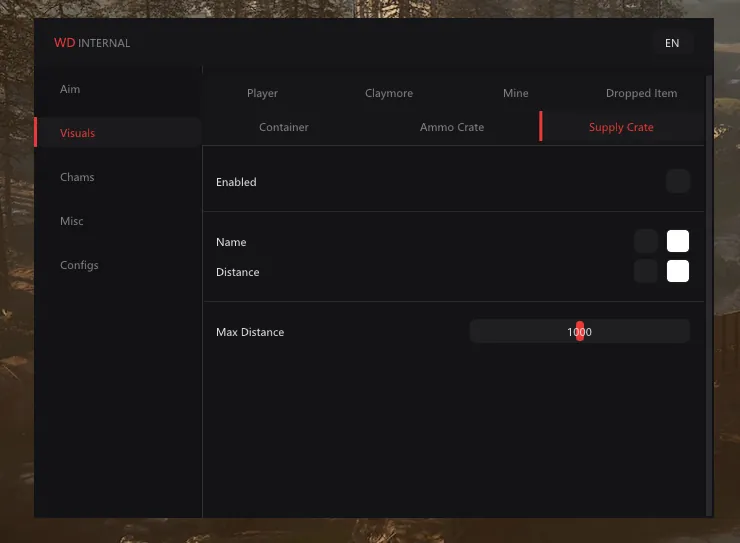Click the vertical scrollbar on right edge
740x543 pixels.
pyautogui.click(x=708, y=295)
